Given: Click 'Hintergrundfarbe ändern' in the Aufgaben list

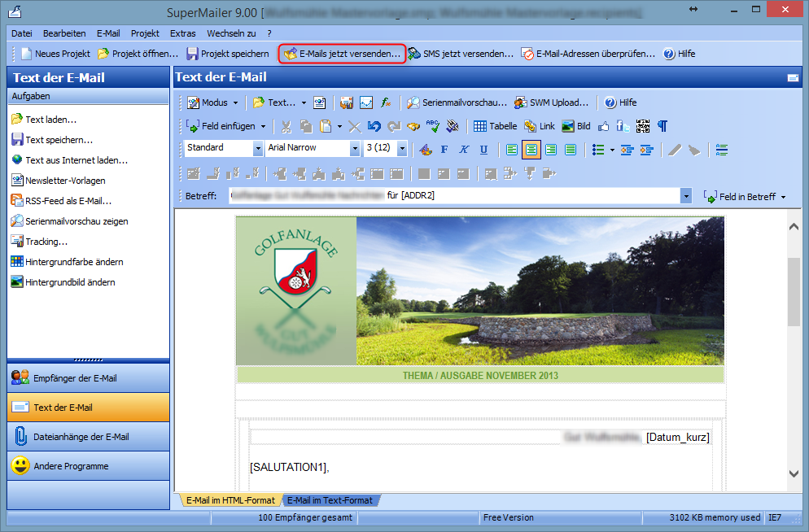Looking at the screenshot, I should click(74, 262).
